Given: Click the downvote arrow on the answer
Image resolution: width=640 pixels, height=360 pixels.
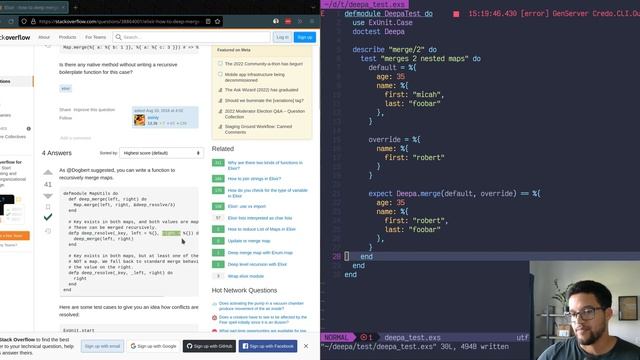Looking at the screenshot, I should (x=48, y=196).
